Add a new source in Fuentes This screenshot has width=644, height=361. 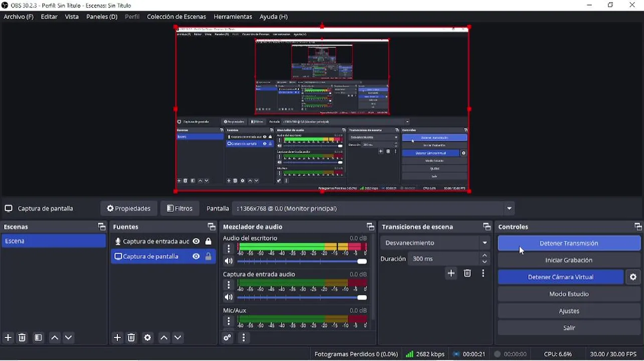pyautogui.click(x=117, y=338)
